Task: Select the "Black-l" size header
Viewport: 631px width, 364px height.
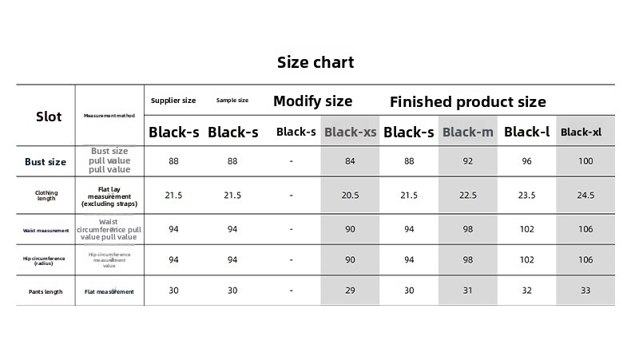Action: point(526,132)
